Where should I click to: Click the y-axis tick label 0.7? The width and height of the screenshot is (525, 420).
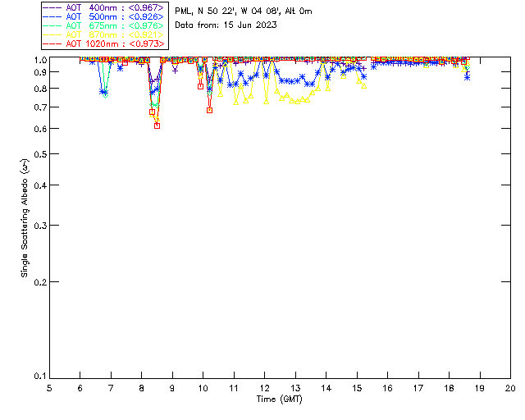click(40, 107)
